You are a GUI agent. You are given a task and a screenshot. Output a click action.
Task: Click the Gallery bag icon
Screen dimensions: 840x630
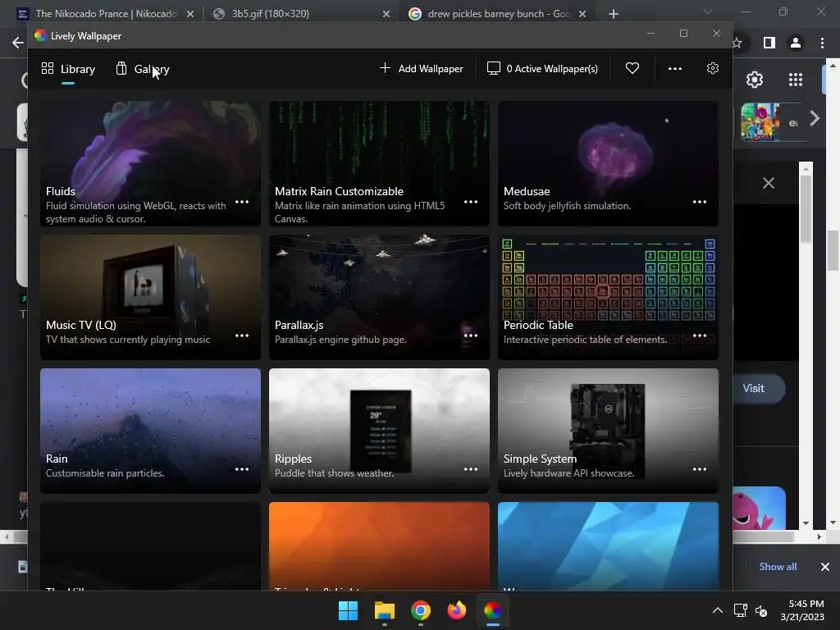point(121,68)
